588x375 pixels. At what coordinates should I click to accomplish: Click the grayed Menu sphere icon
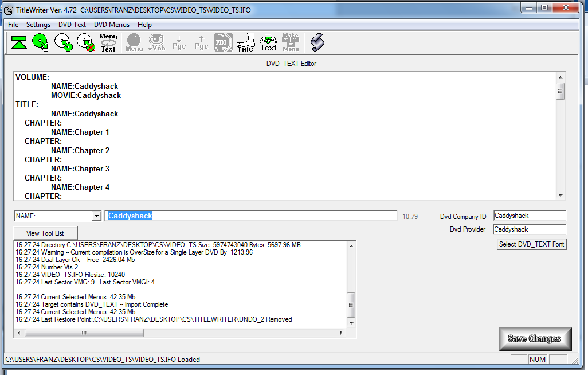pos(134,43)
